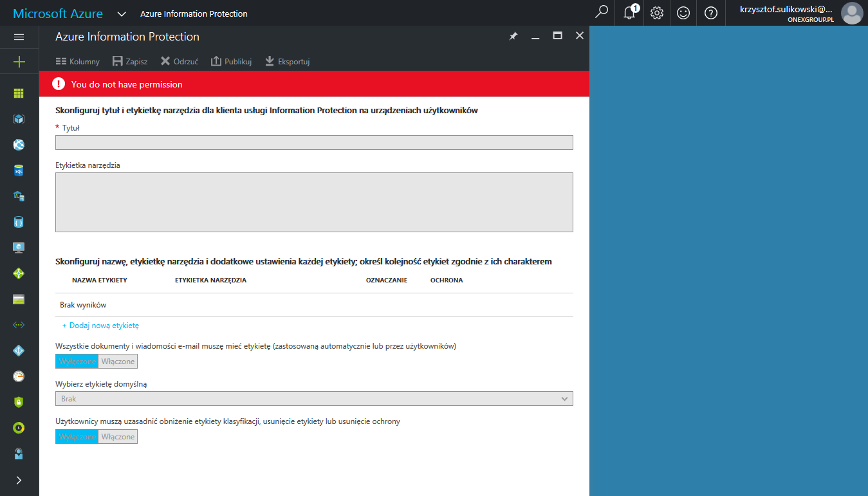Open the Cosmos DB cylinder icon
Screen dimensions: 868x496
(19, 222)
